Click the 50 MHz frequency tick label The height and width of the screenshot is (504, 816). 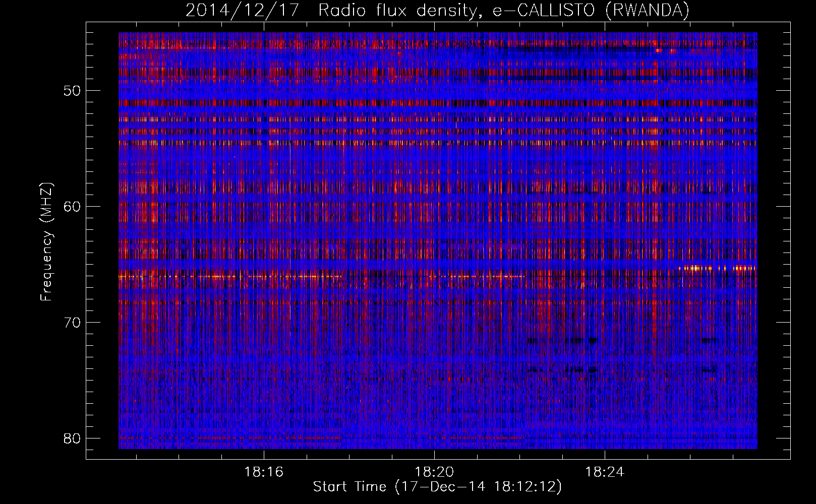pos(73,91)
